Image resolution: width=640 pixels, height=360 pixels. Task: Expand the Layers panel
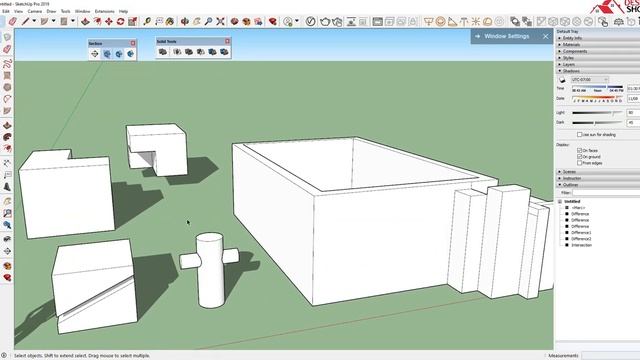pyautogui.click(x=598, y=64)
